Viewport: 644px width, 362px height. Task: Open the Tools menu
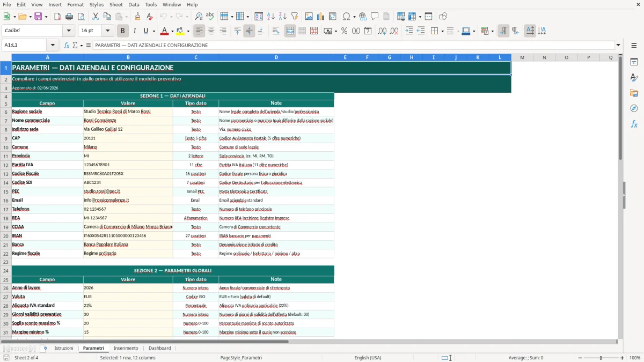[x=151, y=4]
